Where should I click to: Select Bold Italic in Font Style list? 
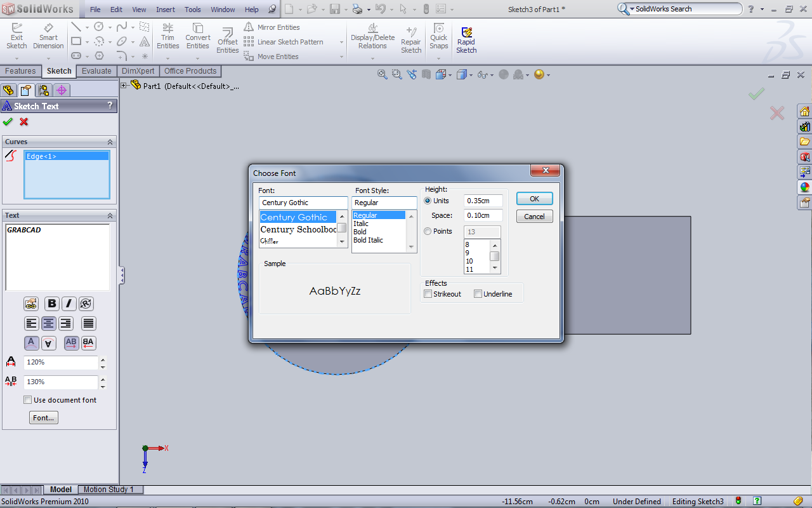[368, 240]
